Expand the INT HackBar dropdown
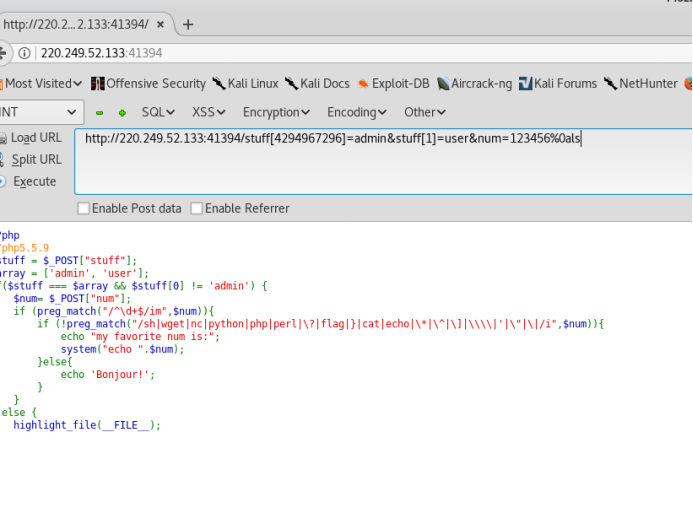693x525 pixels. 41,112
